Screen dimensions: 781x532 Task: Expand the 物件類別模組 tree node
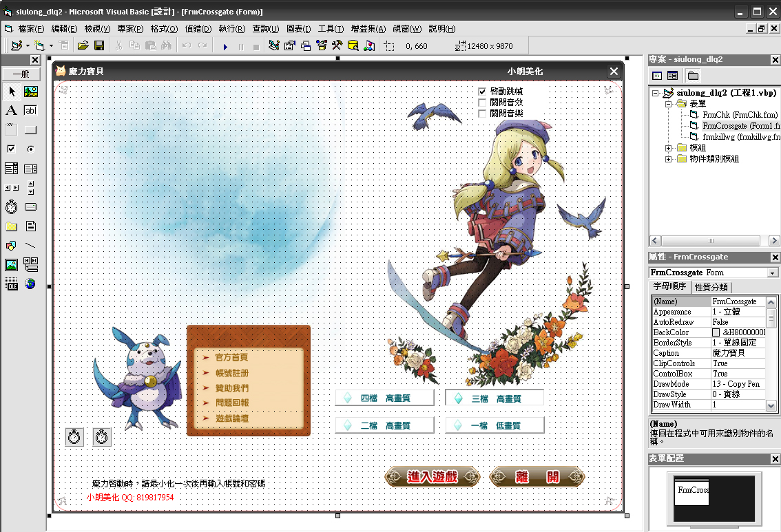point(669,159)
